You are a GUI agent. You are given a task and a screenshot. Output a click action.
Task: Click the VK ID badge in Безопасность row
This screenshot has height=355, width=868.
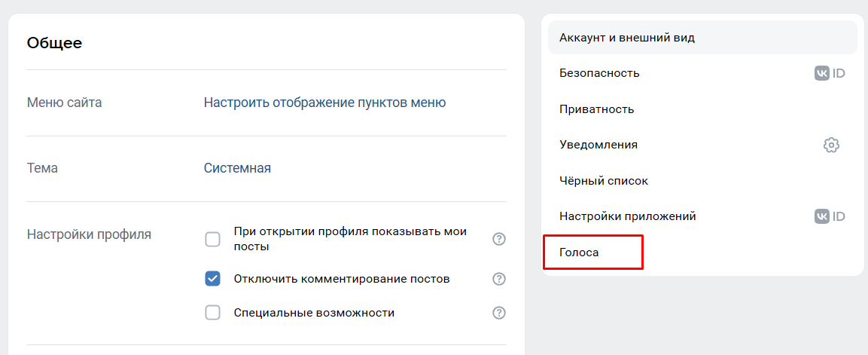click(x=830, y=73)
